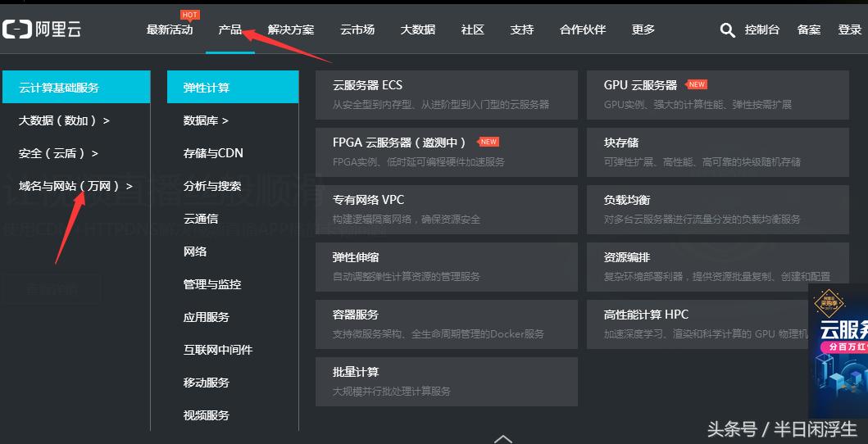Viewport: 868px width, 444px height.
Task: Open 产品 menu
Action: pyautogui.click(x=229, y=29)
